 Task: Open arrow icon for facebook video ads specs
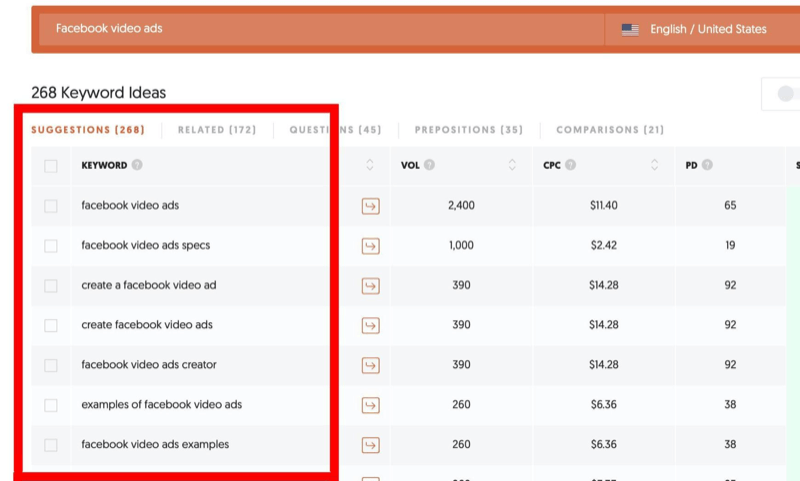coord(370,246)
